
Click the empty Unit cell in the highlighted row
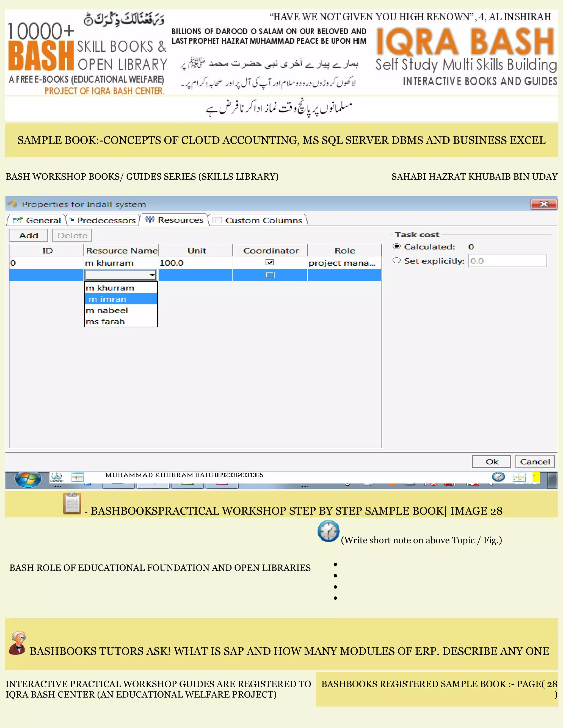(195, 275)
